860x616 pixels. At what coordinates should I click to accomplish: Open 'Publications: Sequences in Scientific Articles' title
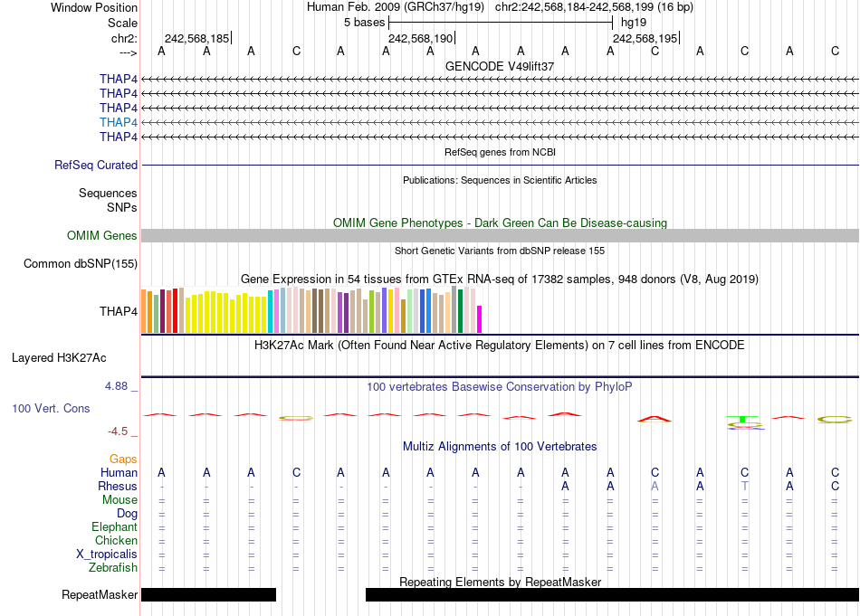(500, 180)
